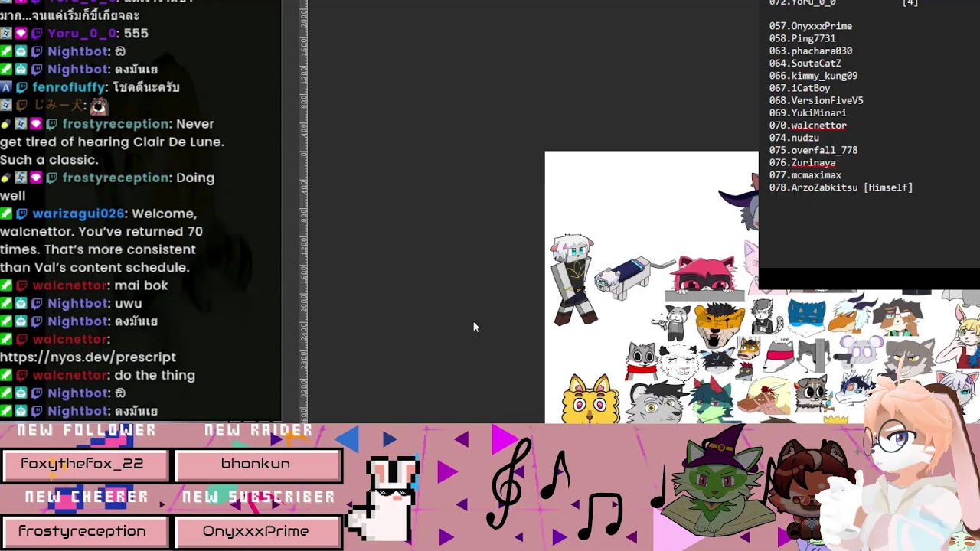
Task: Click the pink cat with sunglasses on canvas
Action: pyautogui.click(x=703, y=275)
